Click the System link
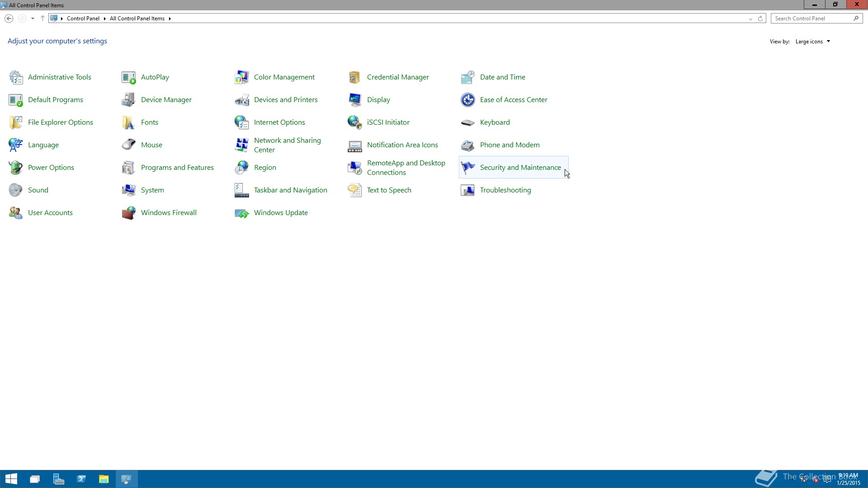 152,190
